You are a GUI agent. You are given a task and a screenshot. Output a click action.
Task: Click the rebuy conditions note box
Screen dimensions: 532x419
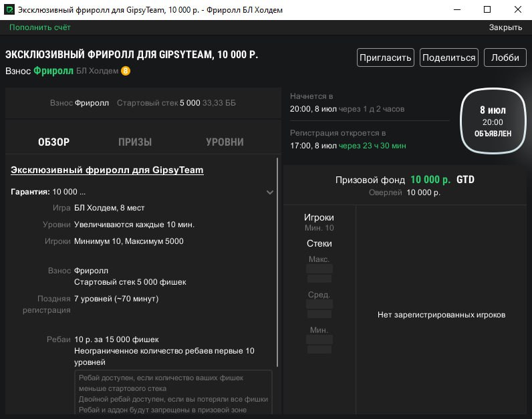click(173, 392)
